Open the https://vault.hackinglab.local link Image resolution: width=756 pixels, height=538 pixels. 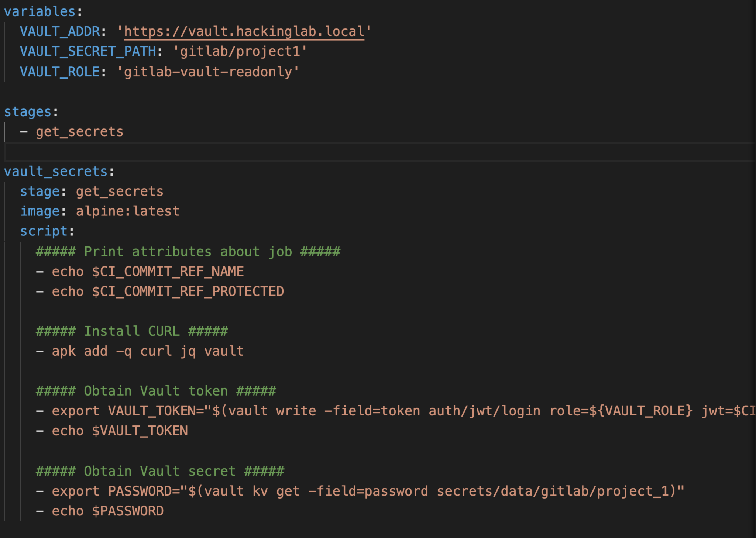(244, 31)
